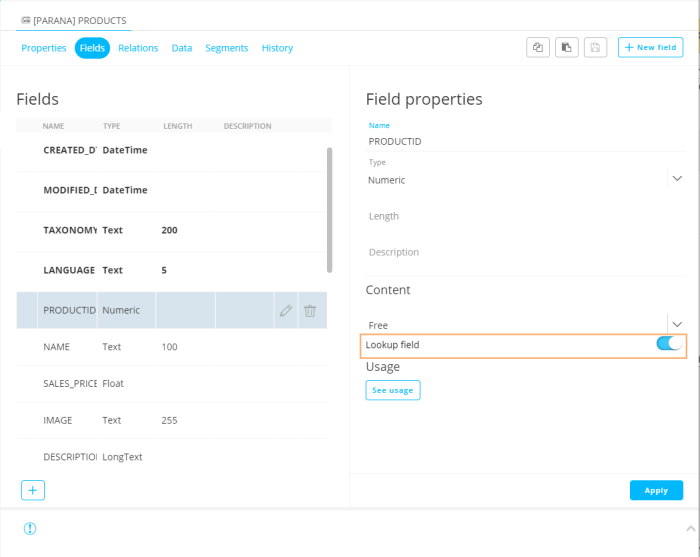Click the paste fields icon

coord(567,47)
